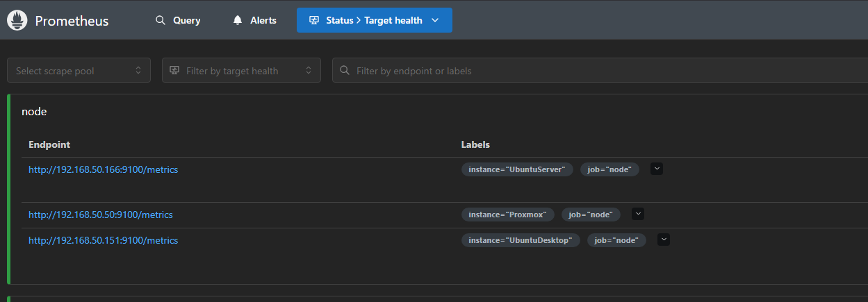Image resolution: width=868 pixels, height=302 pixels.
Task: Open the Status > Target health menu
Action: 375,20
